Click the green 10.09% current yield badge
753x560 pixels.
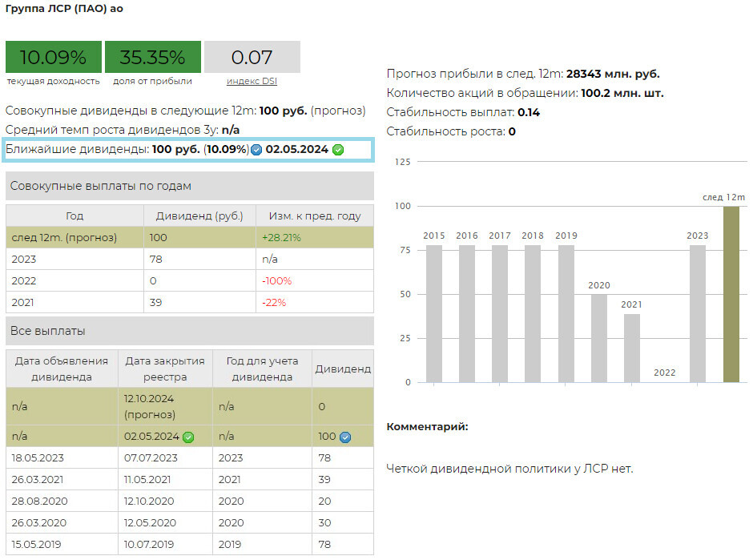click(x=54, y=57)
